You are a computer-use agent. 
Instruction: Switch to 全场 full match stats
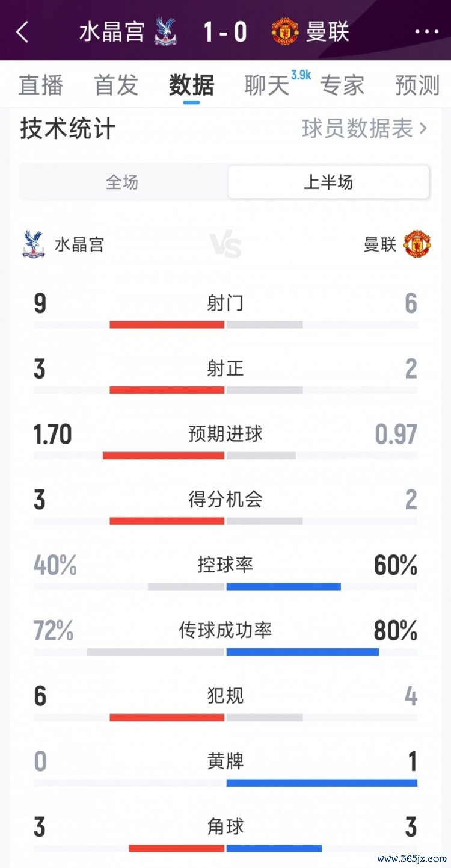123,182
